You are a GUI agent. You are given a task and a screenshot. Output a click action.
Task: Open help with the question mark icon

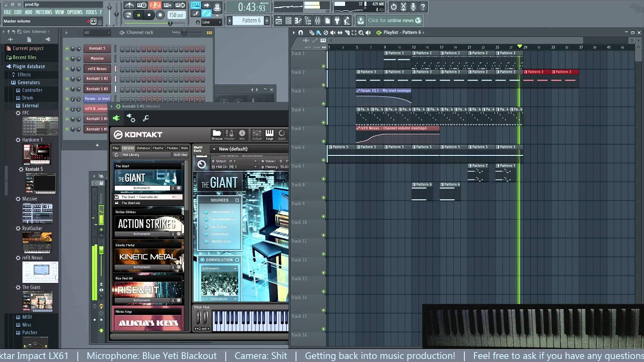[x=423, y=7]
